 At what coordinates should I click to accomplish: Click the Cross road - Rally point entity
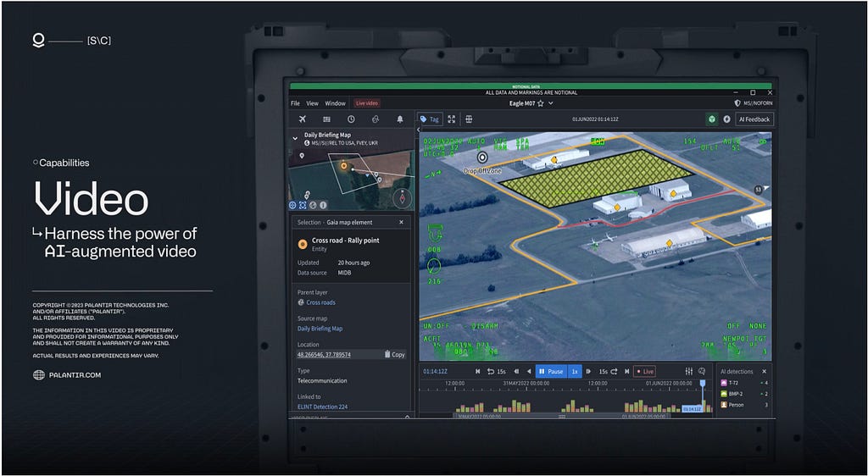[x=346, y=241]
